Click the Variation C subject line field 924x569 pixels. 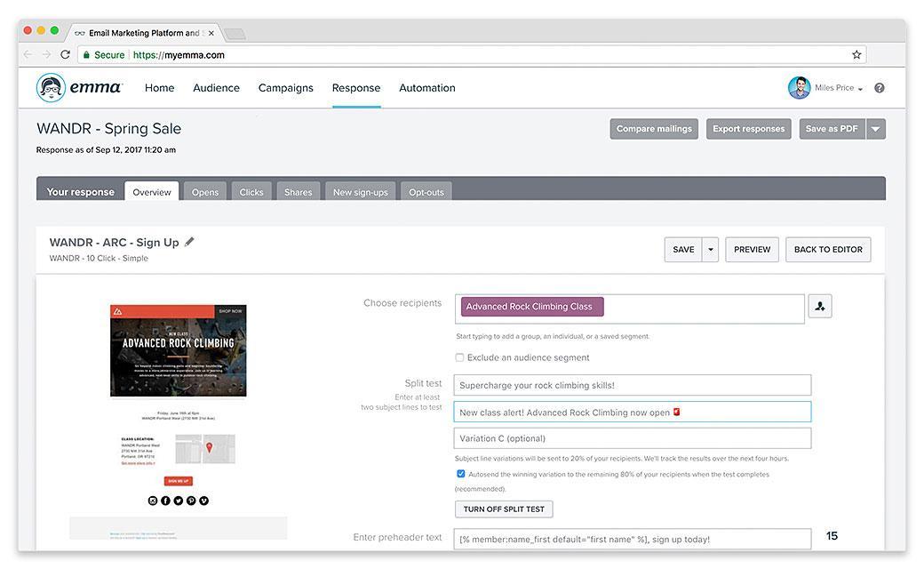[x=632, y=437]
